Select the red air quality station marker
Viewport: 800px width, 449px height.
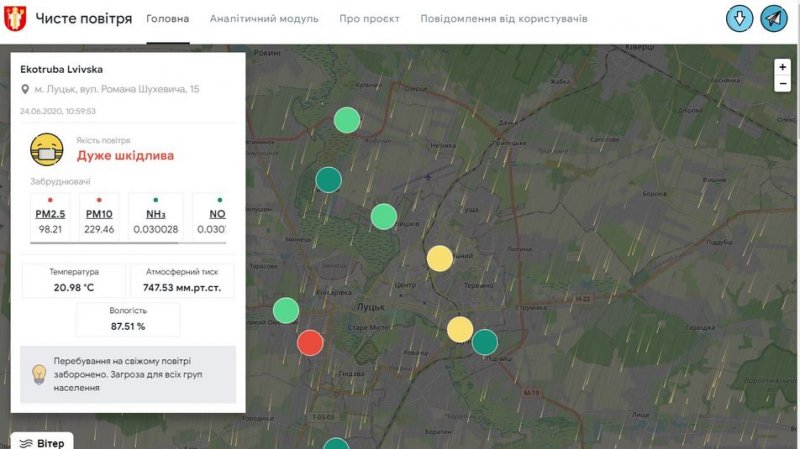(311, 343)
